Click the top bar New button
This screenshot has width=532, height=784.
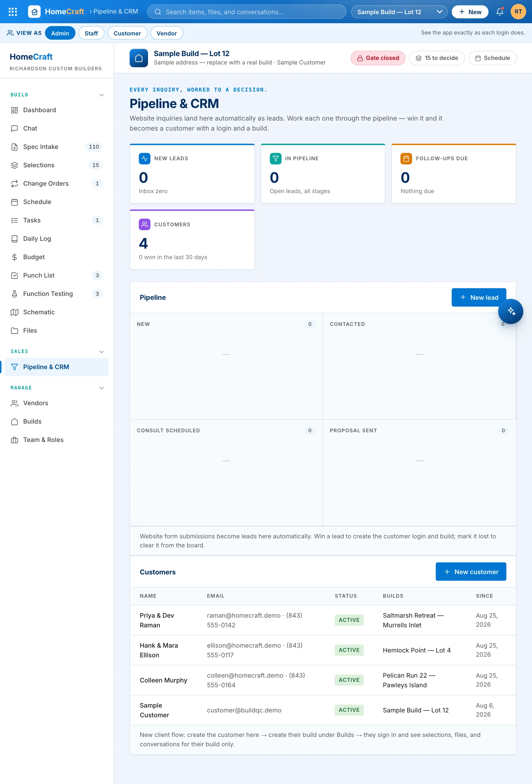(469, 12)
